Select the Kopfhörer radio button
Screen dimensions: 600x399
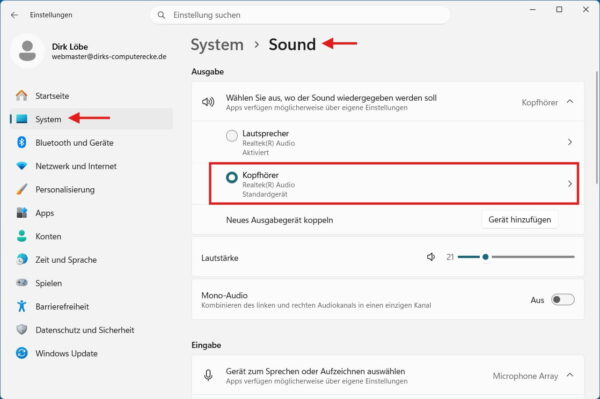[232, 177]
